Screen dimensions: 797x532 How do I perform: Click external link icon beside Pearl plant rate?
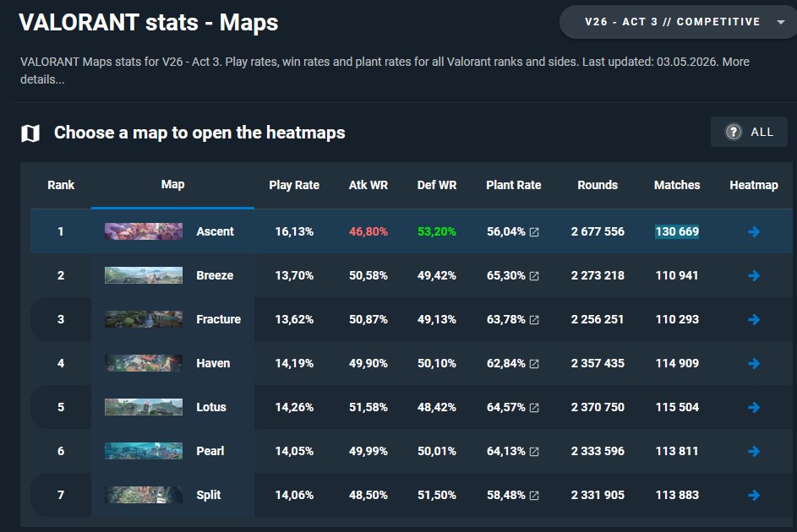pyautogui.click(x=534, y=452)
